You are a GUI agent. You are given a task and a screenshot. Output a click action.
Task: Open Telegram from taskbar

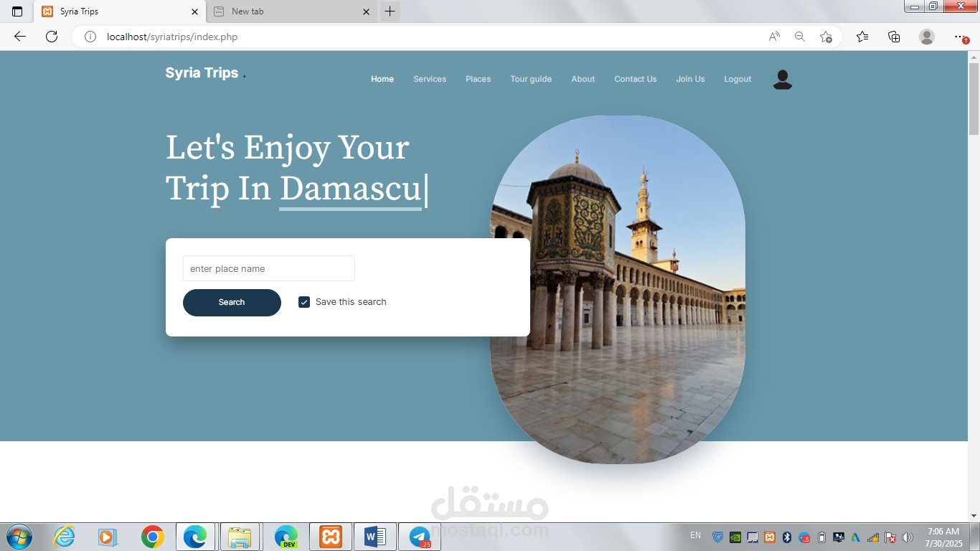coord(420,537)
